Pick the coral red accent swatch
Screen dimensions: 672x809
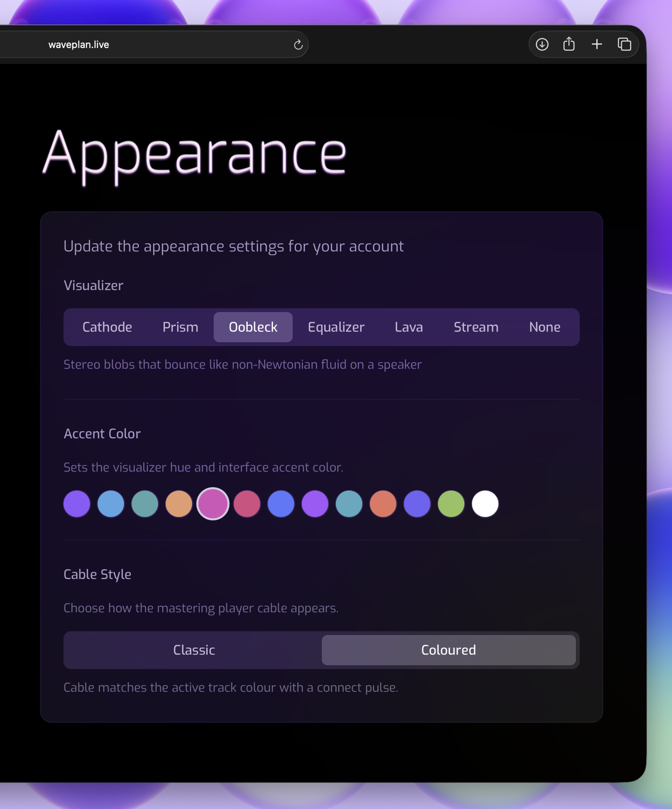[383, 504]
